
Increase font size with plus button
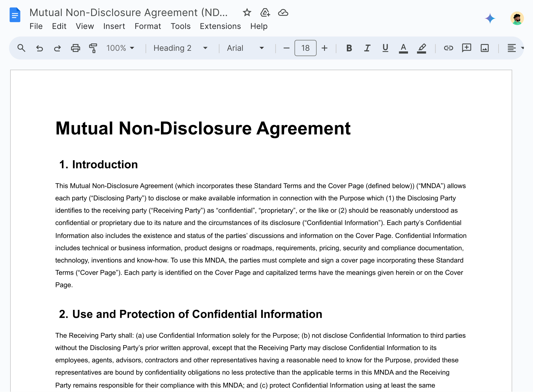coord(324,48)
